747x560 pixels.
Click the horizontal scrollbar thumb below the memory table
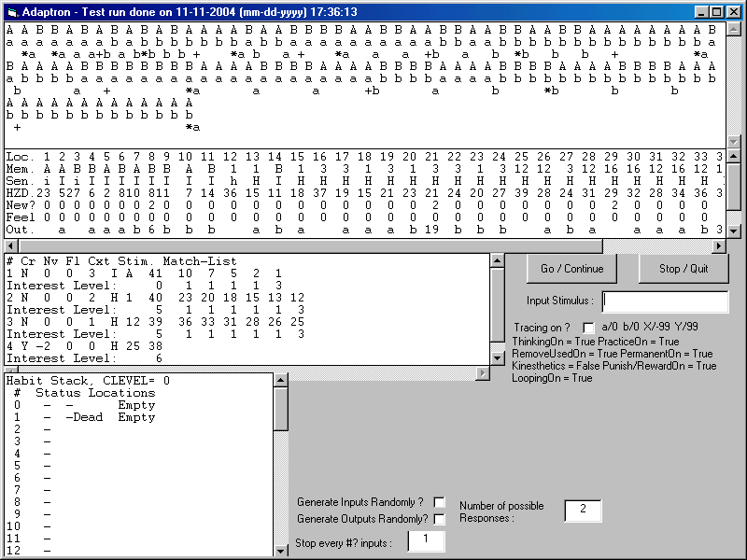tap(310, 245)
